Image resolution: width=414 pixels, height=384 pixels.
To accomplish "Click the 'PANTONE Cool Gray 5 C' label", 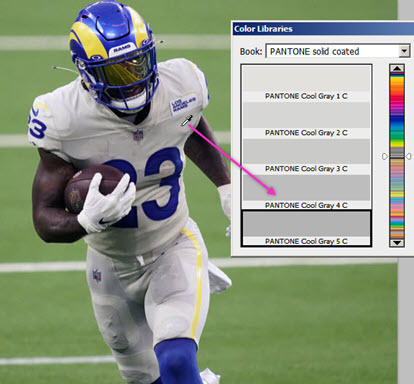I will pyautogui.click(x=306, y=241).
